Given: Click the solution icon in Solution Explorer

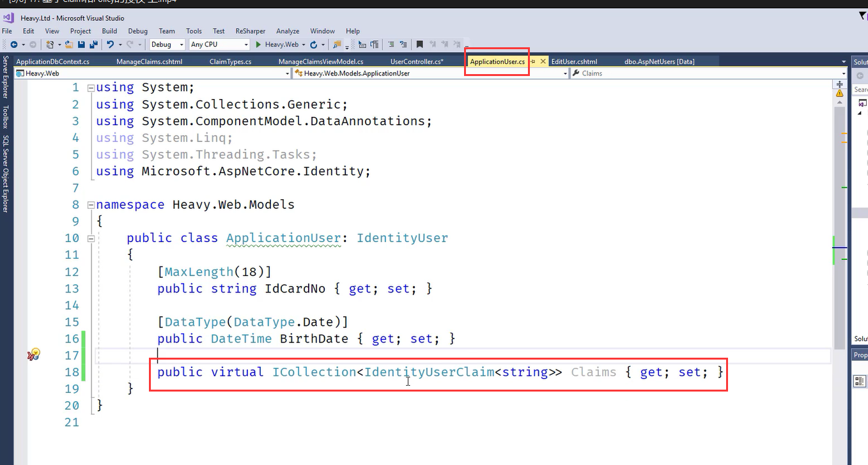Looking at the screenshot, I should (x=862, y=103).
